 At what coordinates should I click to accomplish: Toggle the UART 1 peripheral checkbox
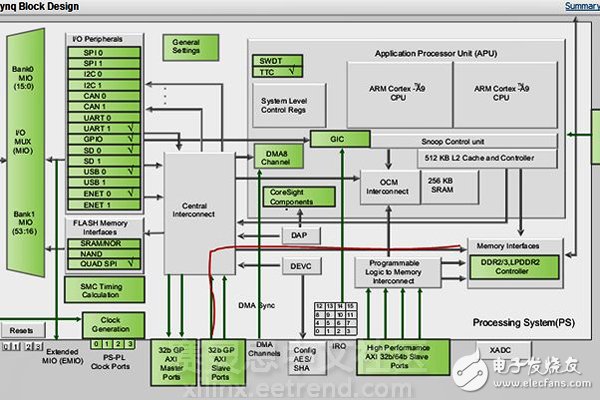pos(132,129)
